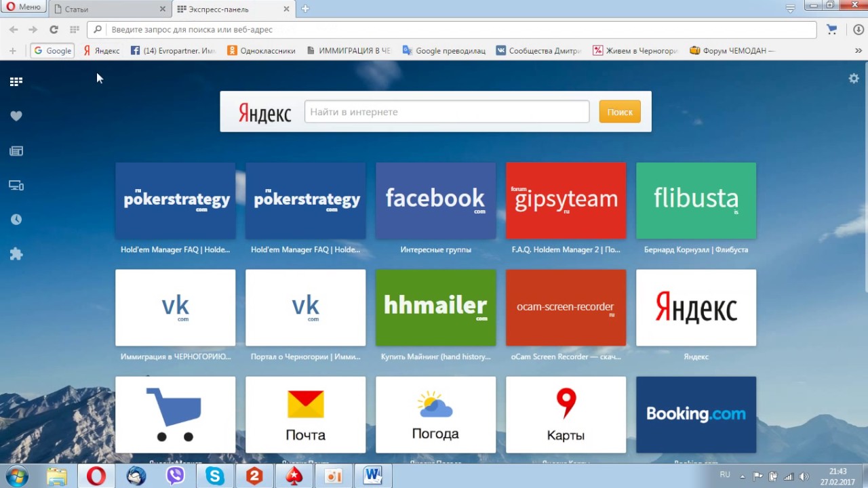Viewport: 868px width, 488px height.
Task: Open new tab with plus button
Action: pyautogui.click(x=305, y=9)
